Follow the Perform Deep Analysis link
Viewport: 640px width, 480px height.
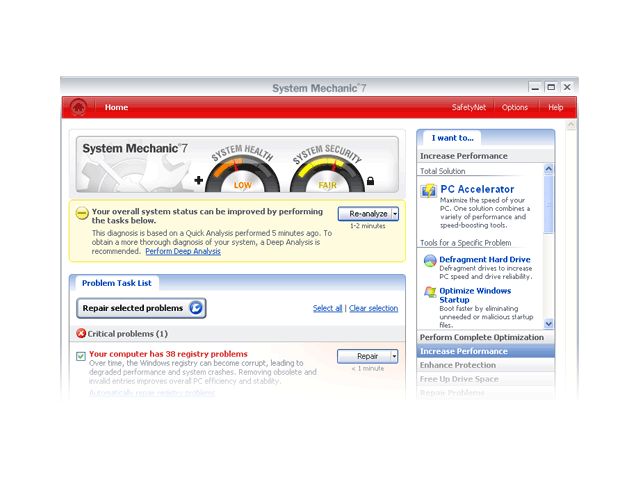coord(183,251)
